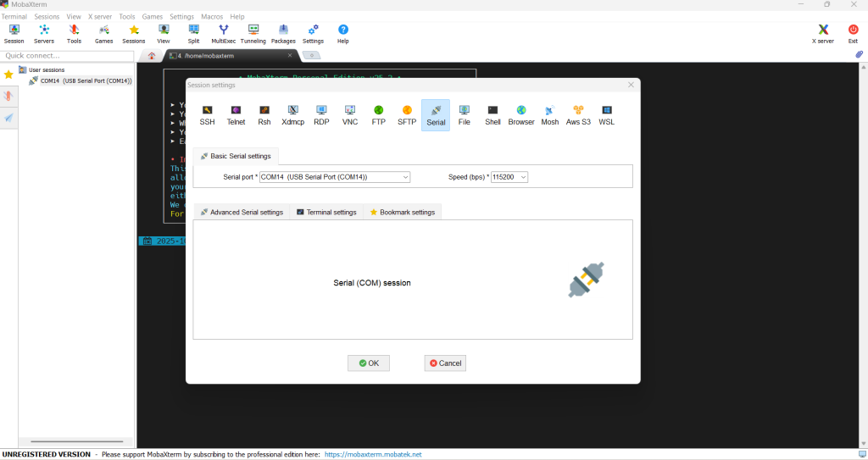This screenshot has height=460, width=868.
Task: Select the RDP session type
Action: 321,114
